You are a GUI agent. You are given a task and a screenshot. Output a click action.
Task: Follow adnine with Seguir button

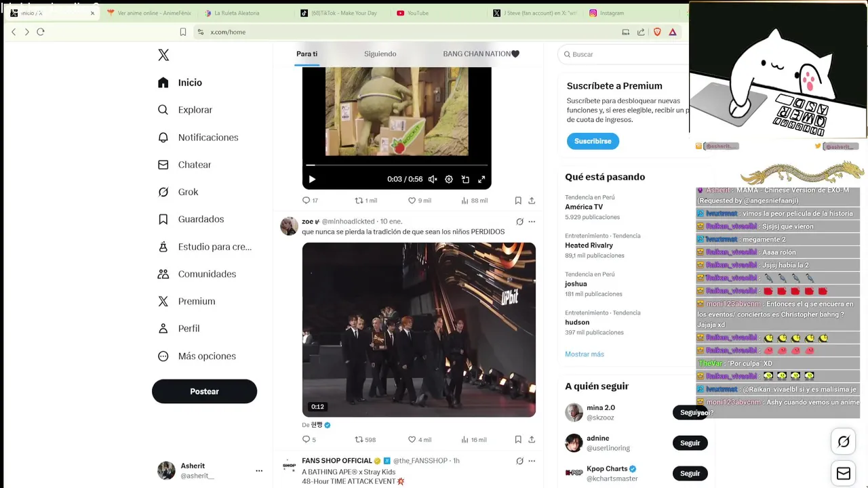pos(690,443)
